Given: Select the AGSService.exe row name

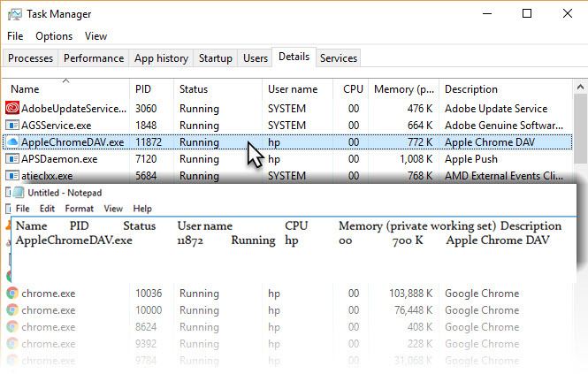Looking at the screenshot, I should (57, 126).
